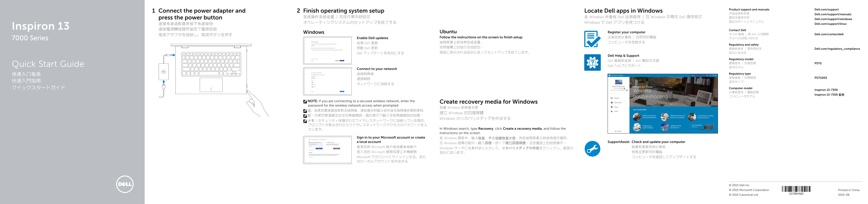868x204 pixels.
Task: Click the regulatory type value P57G002
Action: [x=820, y=77]
